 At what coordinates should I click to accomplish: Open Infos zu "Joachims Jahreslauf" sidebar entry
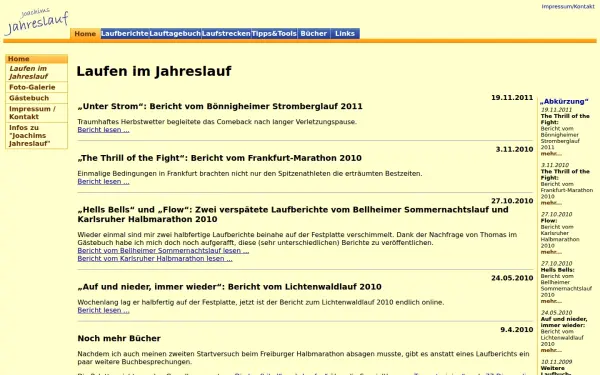pos(36,135)
